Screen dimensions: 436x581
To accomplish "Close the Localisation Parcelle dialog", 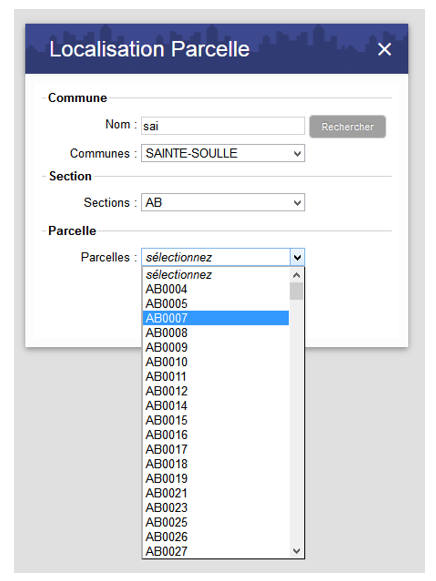I will (x=384, y=49).
